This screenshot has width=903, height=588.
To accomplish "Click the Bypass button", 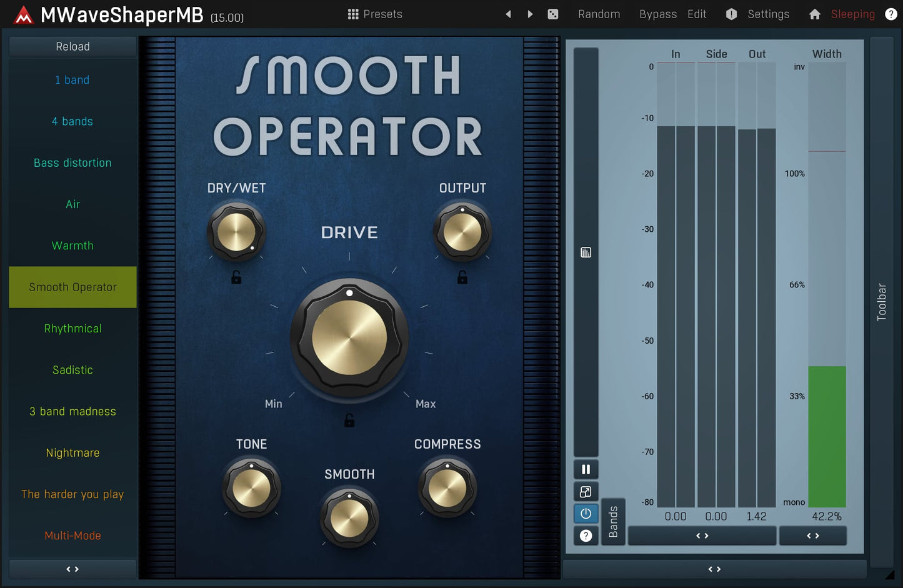I will pyautogui.click(x=657, y=14).
